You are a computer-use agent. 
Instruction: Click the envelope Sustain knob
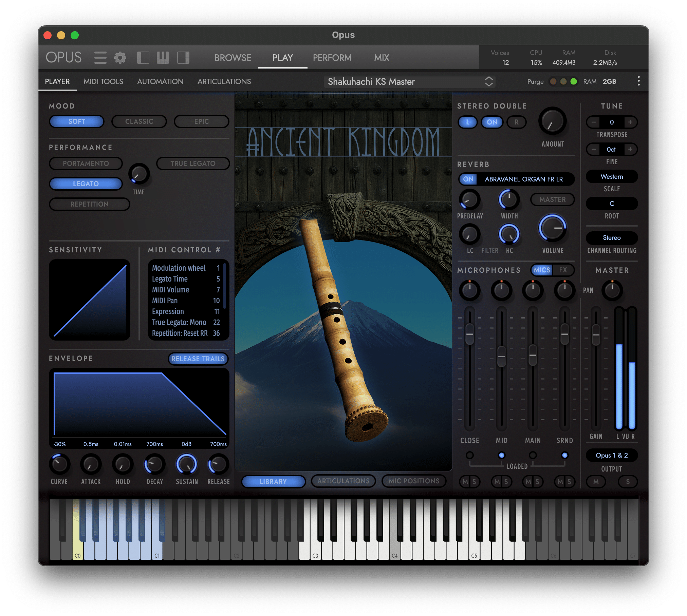(186, 464)
